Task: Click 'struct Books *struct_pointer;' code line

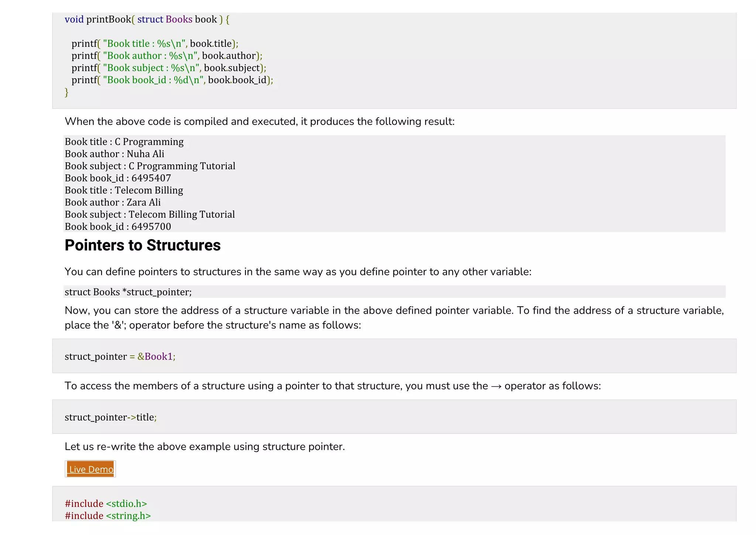Action: (x=128, y=292)
